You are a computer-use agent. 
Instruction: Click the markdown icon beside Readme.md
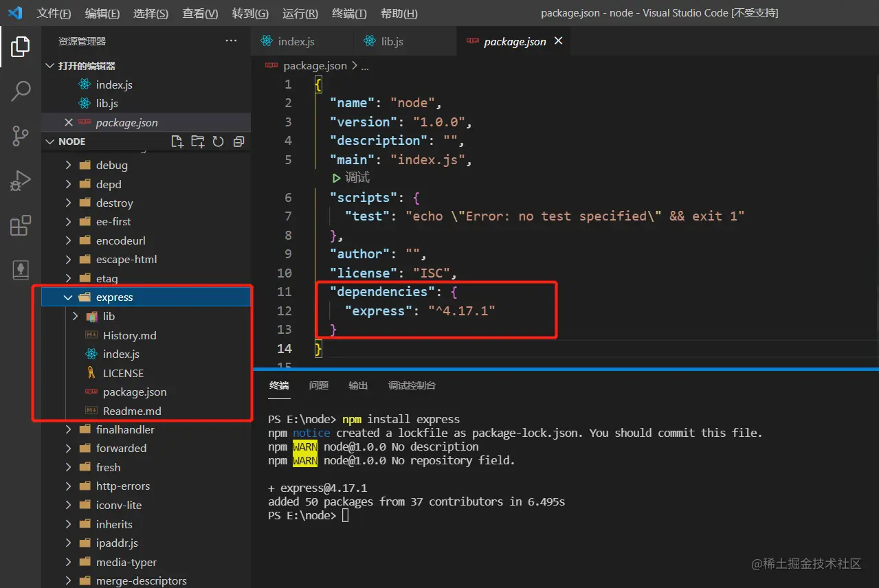(91, 411)
